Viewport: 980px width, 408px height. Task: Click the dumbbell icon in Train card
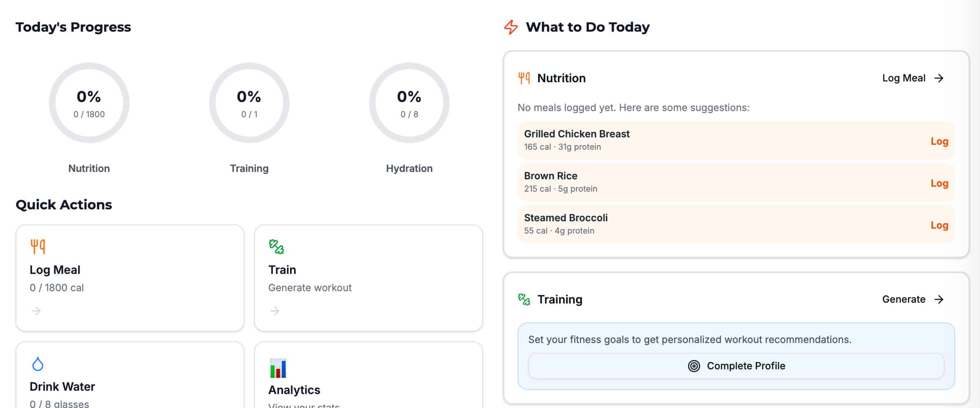coord(276,247)
